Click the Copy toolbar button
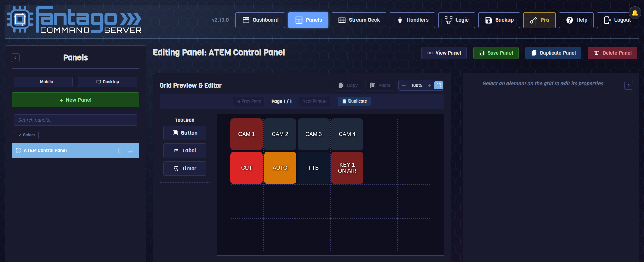The width and height of the screenshot is (644, 262). (x=348, y=85)
